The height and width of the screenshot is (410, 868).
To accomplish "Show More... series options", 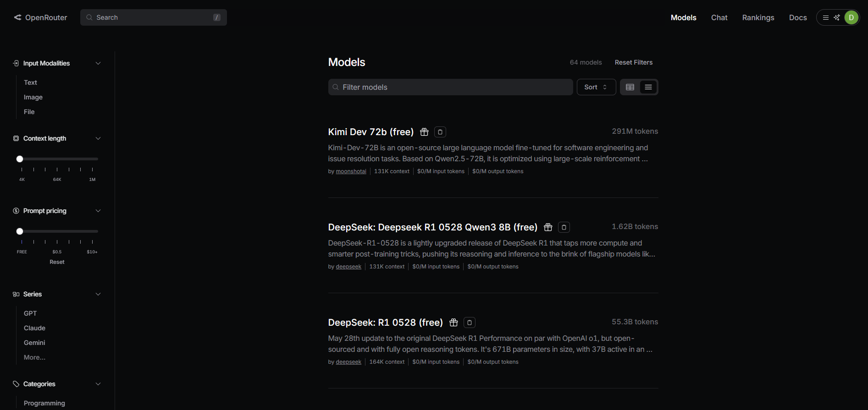I will [34, 357].
